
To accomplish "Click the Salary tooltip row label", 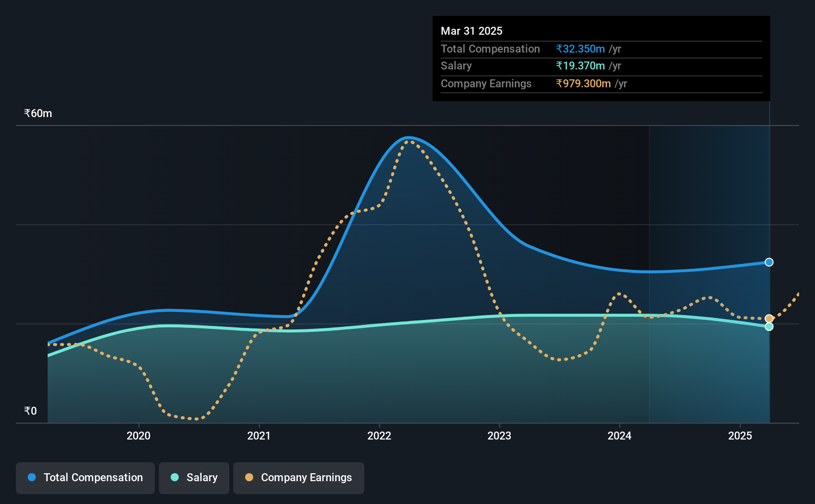I will click(x=456, y=65).
